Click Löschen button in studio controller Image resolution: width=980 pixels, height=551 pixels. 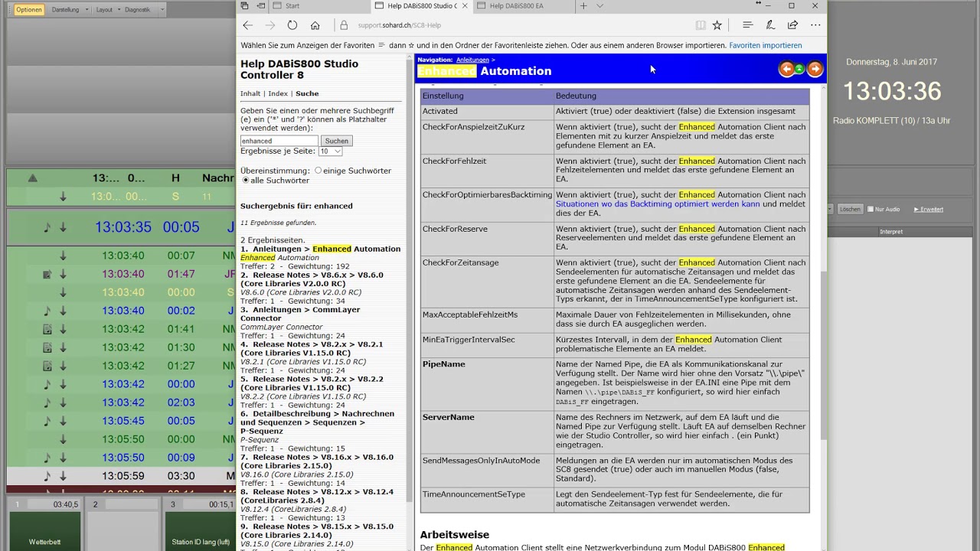coord(850,209)
